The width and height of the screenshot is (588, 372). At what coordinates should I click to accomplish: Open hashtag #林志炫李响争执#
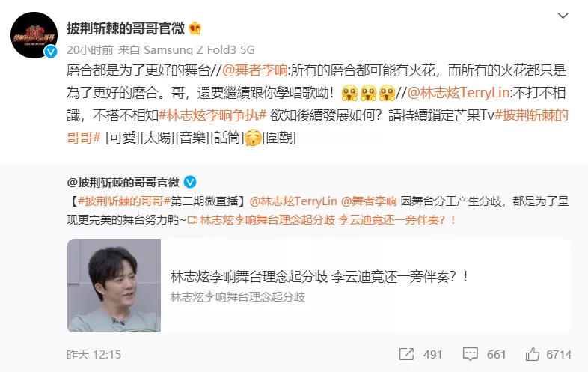click(212, 115)
